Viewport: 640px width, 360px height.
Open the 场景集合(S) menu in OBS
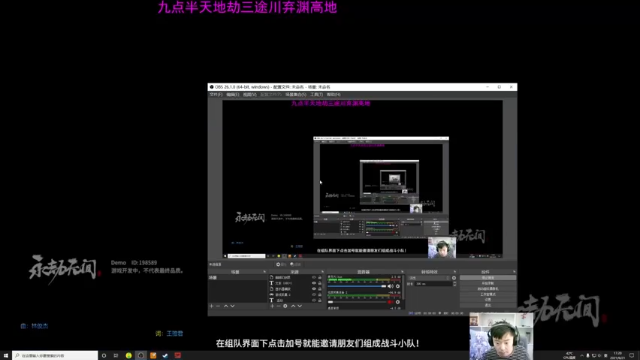point(296,94)
